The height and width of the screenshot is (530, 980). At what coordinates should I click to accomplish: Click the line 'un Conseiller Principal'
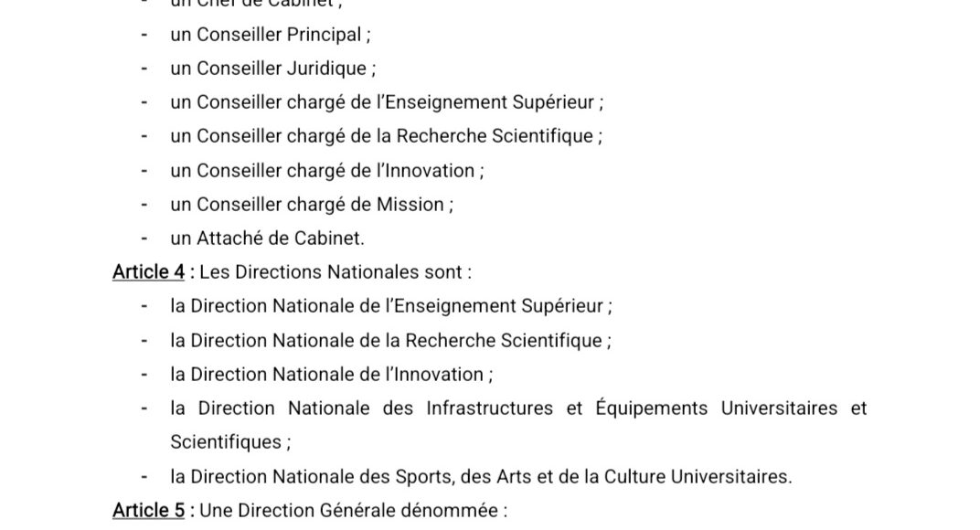click(271, 35)
